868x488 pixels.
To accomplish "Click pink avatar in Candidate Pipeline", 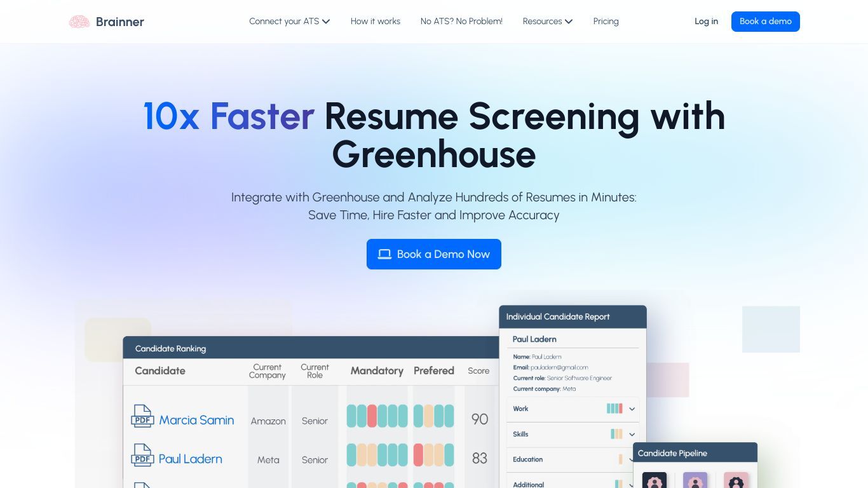I will (x=736, y=480).
